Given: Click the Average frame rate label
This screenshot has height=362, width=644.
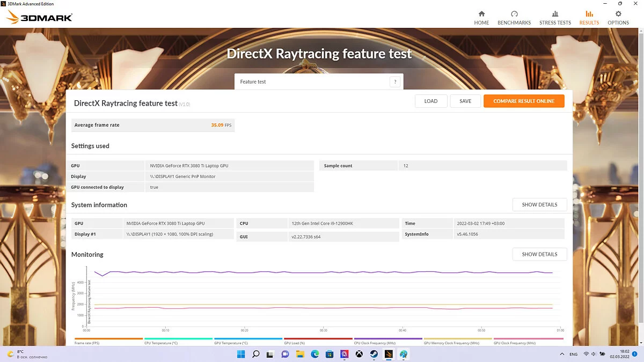Looking at the screenshot, I should [x=97, y=125].
